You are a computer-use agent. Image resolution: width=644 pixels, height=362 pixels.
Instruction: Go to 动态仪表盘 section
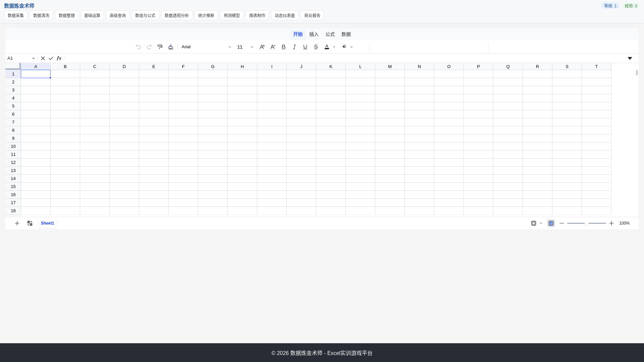click(285, 15)
